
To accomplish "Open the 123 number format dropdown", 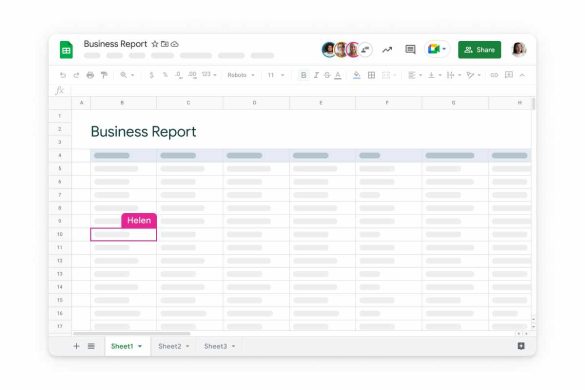I will tap(209, 75).
